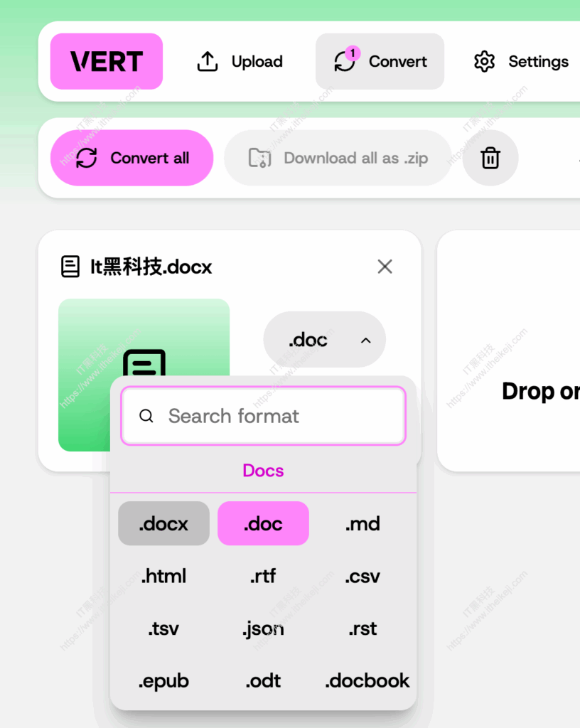The height and width of the screenshot is (728, 580).
Task: Click the document icon beside It黑科技.docx
Action: (70, 266)
